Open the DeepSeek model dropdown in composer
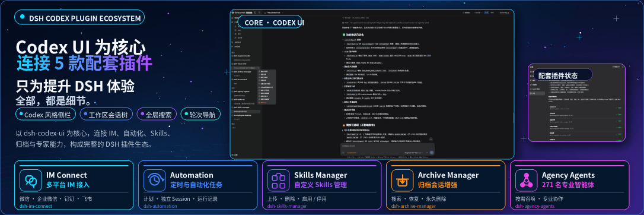Screen dimensions: 644x215 [x=413, y=153]
